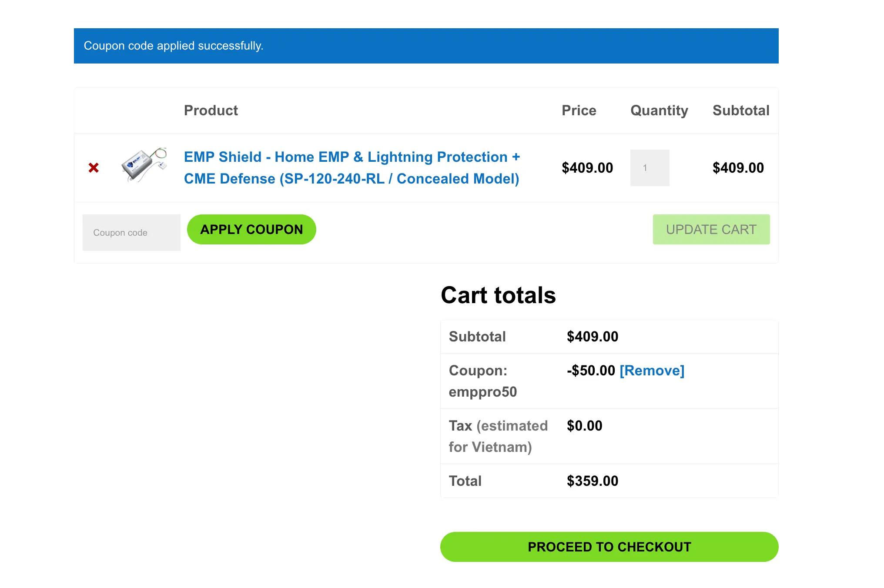Select the Cart totals heading

pos(498,295)
